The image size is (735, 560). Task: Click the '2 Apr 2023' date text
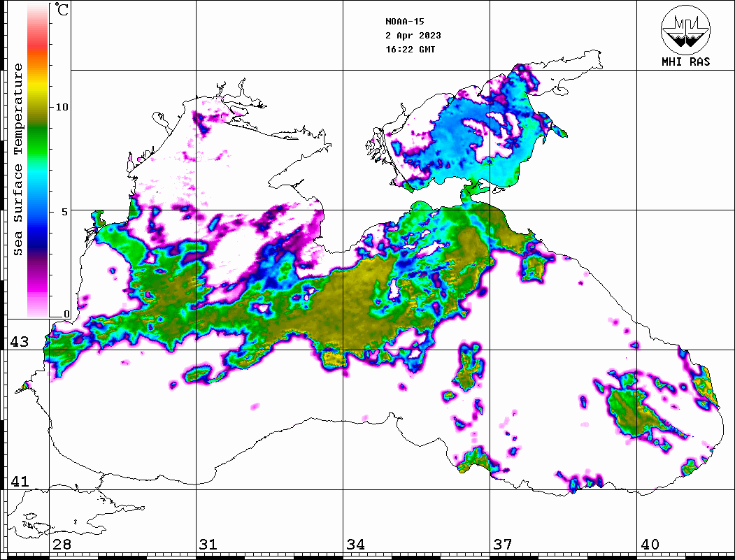[x=413, y=36]
